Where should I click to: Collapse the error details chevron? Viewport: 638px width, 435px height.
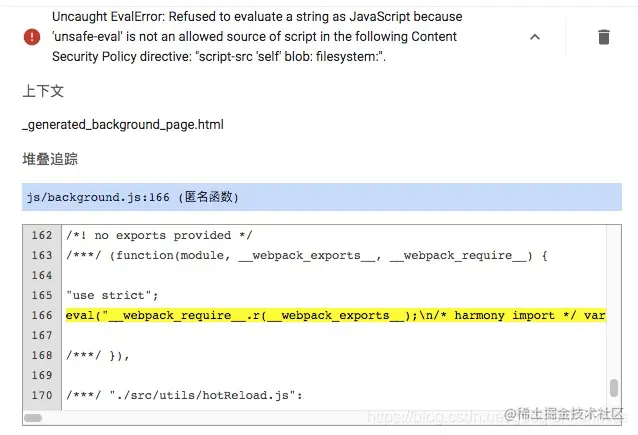[534, 37]
